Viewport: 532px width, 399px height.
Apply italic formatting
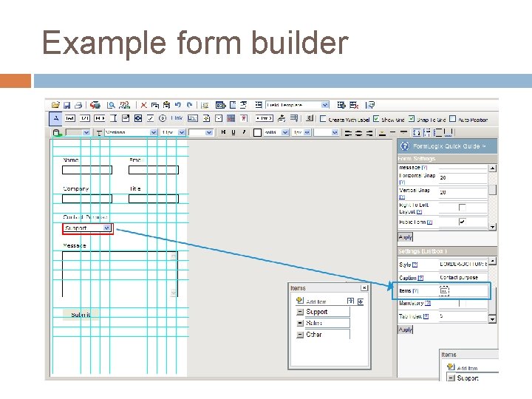[x=244, y=132]
